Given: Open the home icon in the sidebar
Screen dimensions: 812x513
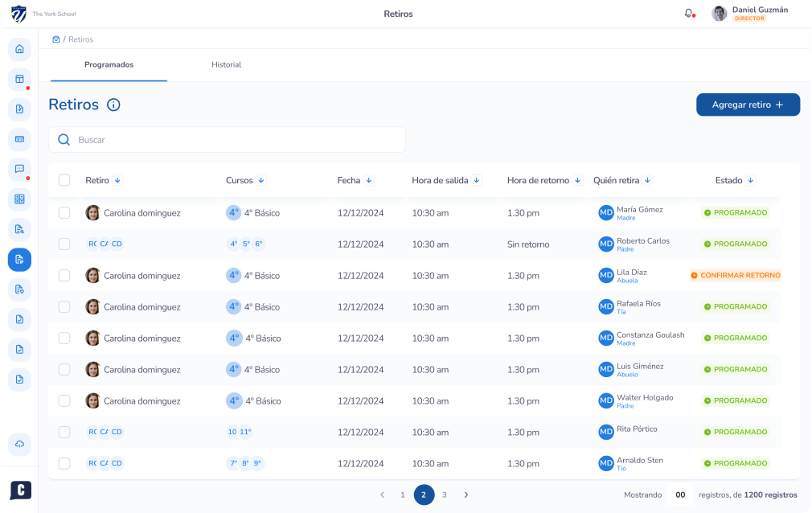Looking at the screenshot, I should click(x=19, y=49).
